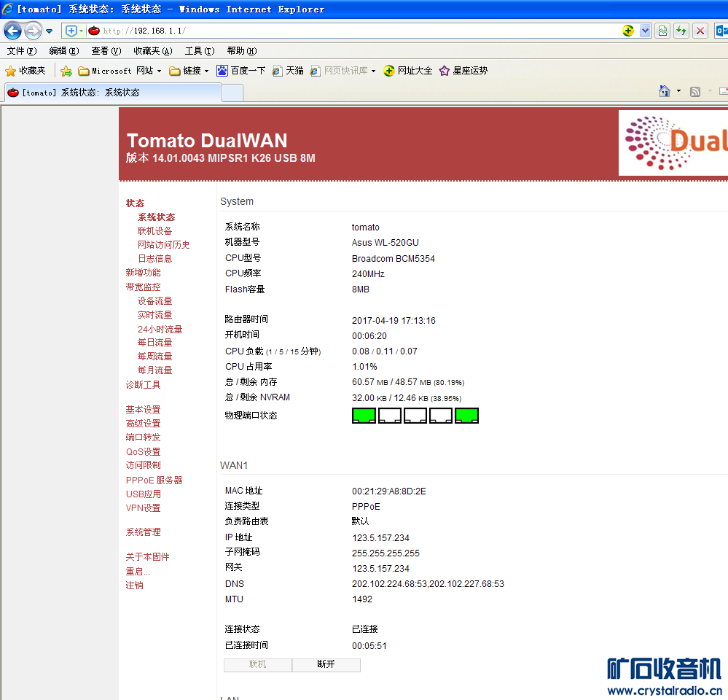Viewport: 728px width, 700px height.
Task: Open 系统管理 in the sidebar
Action: 143,532
